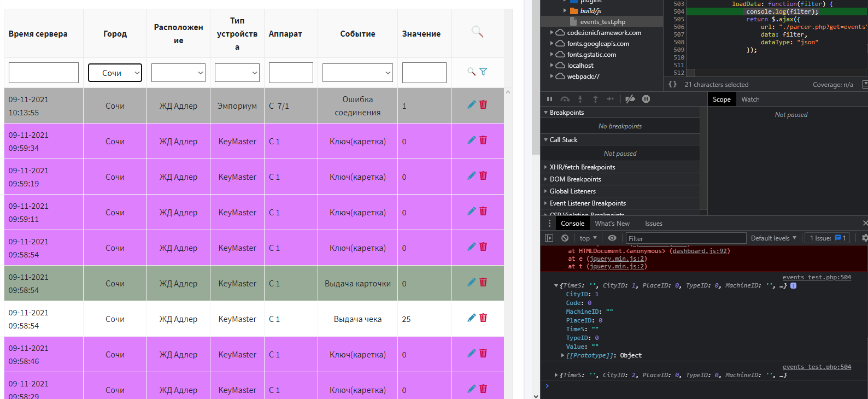Edit the 09:58:46 event row
This screenshot has width=868, height=399.
point(472,353)
